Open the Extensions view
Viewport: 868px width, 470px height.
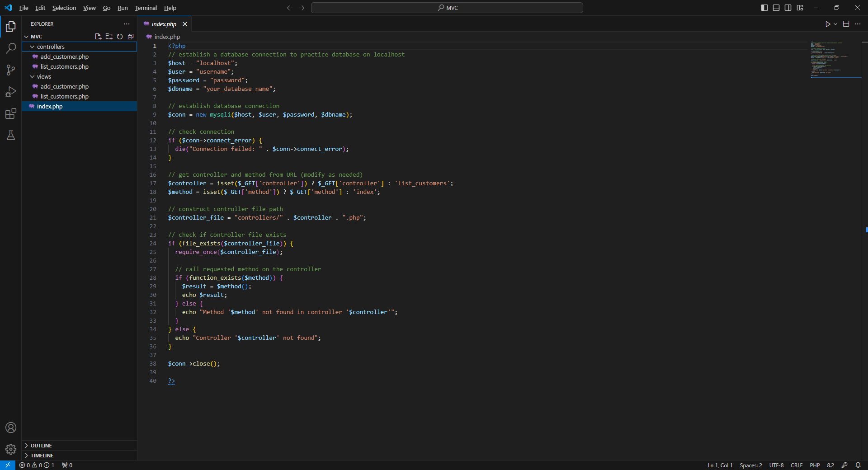tap(11, 113)
